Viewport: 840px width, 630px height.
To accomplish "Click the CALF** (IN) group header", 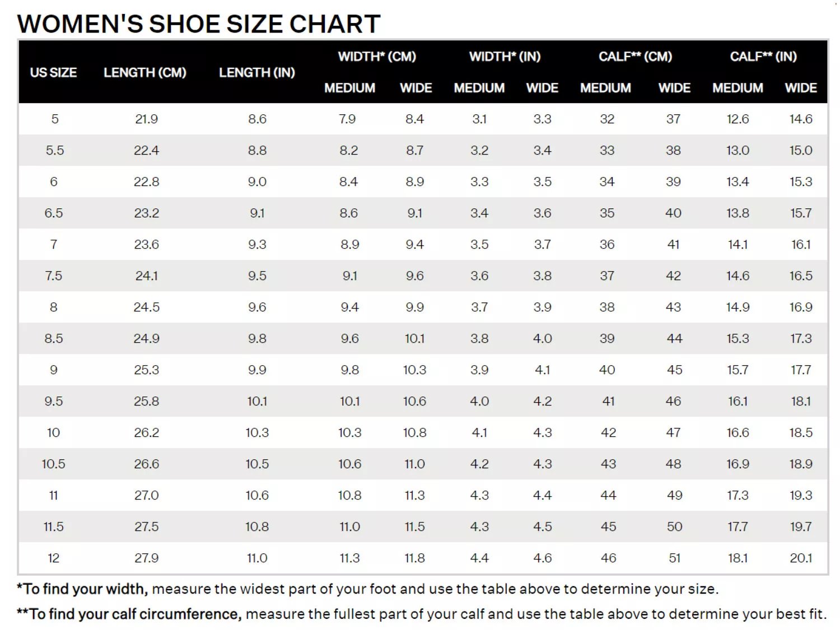I will point(763,57).
